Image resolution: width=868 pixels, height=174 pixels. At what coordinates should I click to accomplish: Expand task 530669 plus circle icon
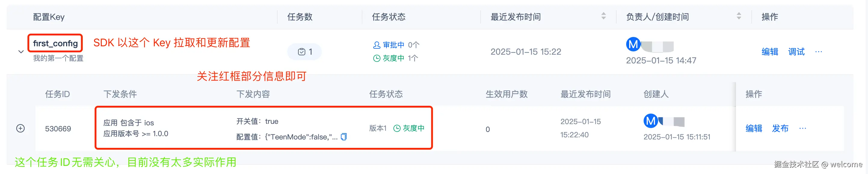coord(20,128)
